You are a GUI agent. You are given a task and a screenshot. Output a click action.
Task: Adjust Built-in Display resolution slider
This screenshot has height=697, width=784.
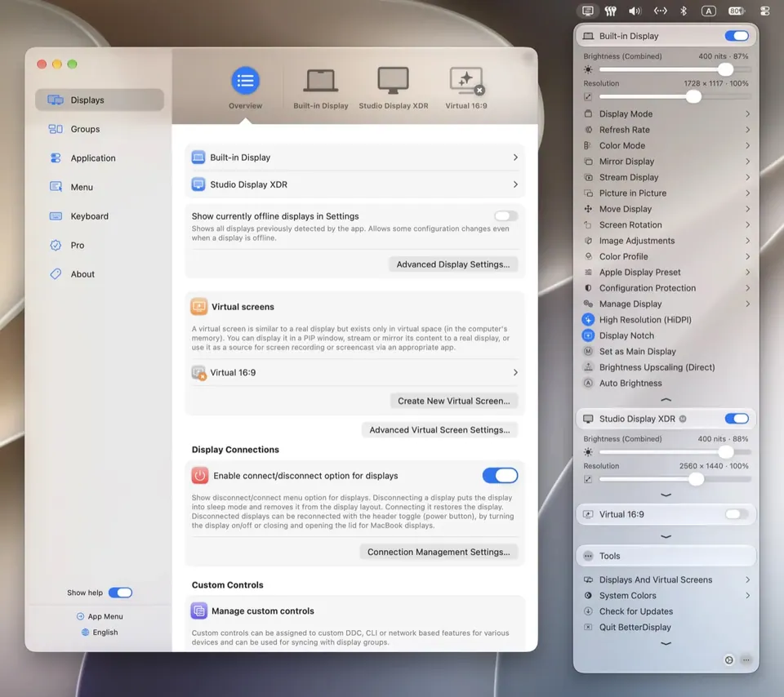pos(675,96)
